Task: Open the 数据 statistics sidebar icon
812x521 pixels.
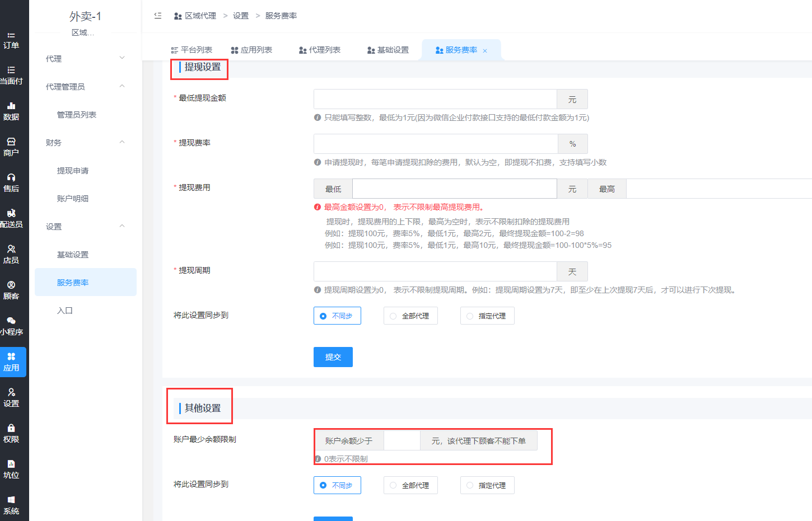Action: click(x=11, y=111)
